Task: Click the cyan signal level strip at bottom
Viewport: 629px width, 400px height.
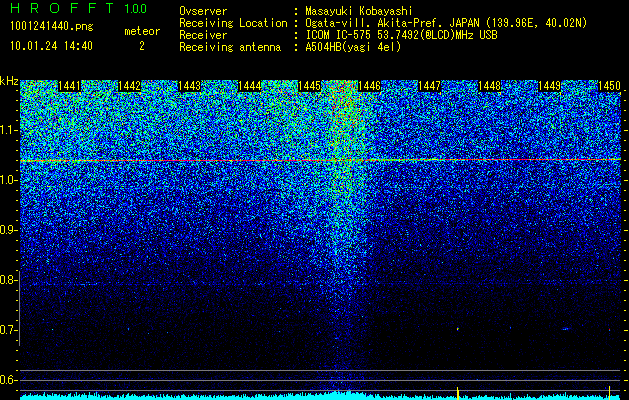Action: (321, 396)
